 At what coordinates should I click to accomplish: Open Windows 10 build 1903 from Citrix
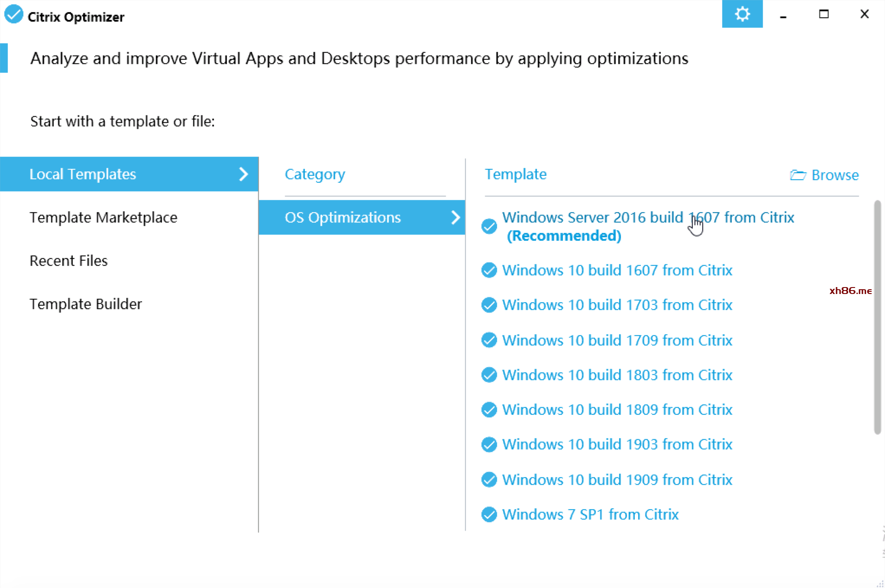(617, 444)
